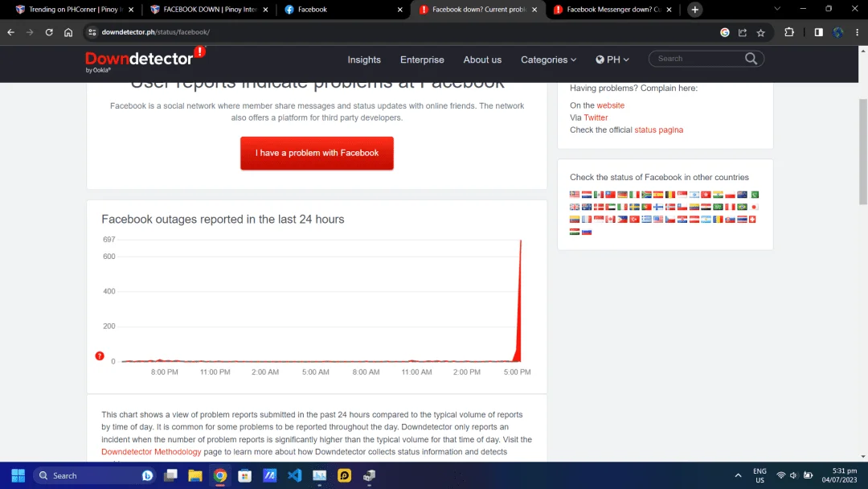Show hidden system tray icons
The image size is (868, 489).
pyautogui.click(x=738, y=475)
